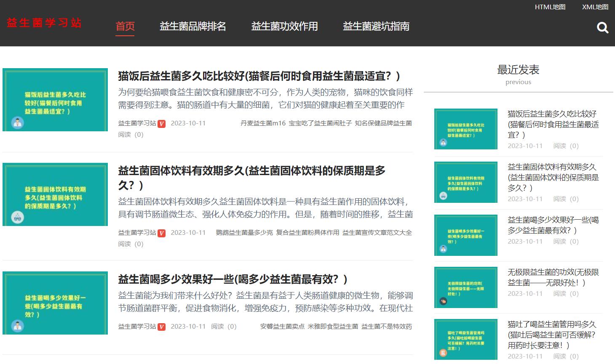Open main article title 益生菌喝多少效果好一些
The height and width of the screenshot is (364, 615).
(233, 279)
